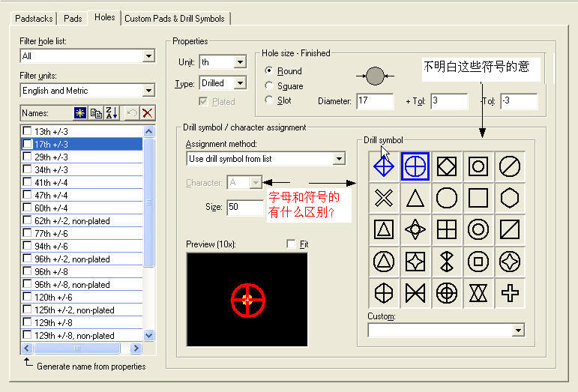Check the 47th +/-4 hole checkbox
The height and width of the screenshot is (392, 578).
click(27, 195)
